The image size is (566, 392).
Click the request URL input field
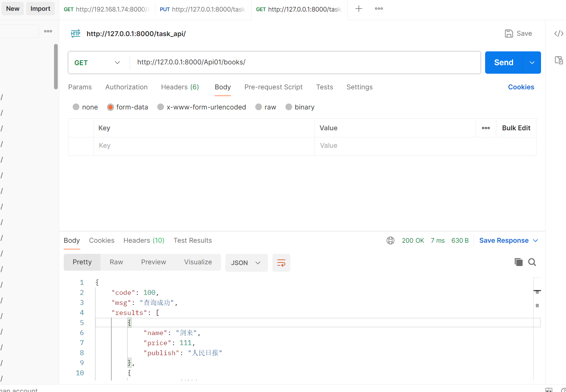pyautogui.click(x=305, y=62)
